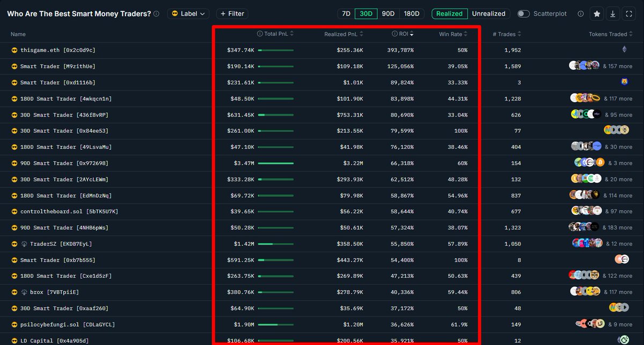Image resolution: width=644 pixels, height=345 pixels.
Task: Click the info icon beside ROI header
Action: pyautogui.click(x=394, y=34)
